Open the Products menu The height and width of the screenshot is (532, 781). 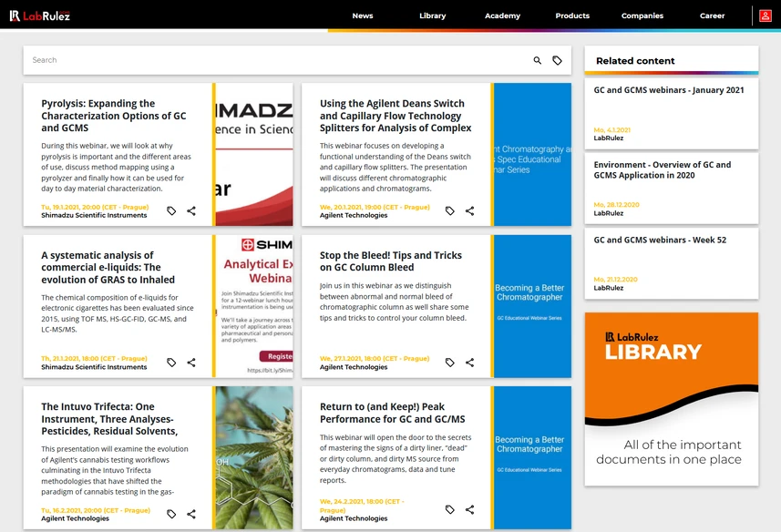(x=572, y=15)
